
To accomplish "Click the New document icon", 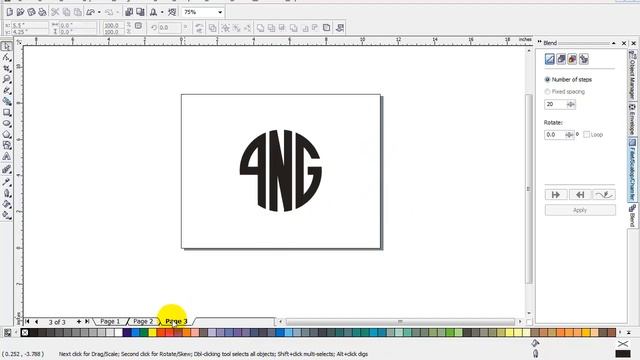I will (9, 12).
